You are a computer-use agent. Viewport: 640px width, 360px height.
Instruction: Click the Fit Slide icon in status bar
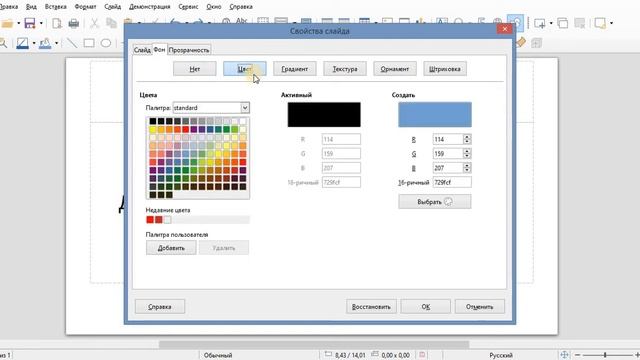(564, 355)
